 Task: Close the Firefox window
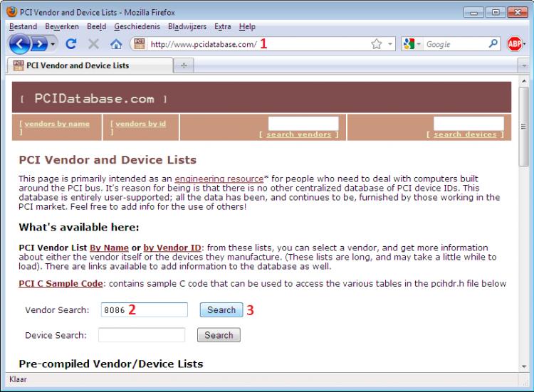pyautogui.click(x=518, y=13)
